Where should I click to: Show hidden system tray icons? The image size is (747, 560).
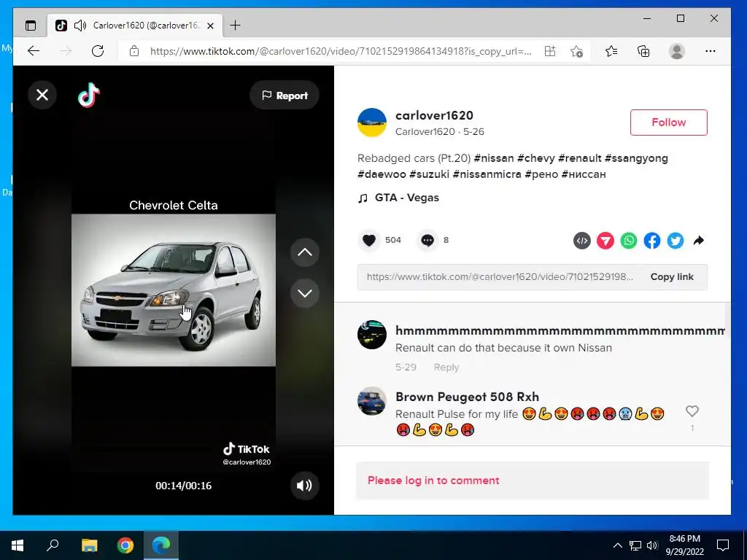pyautogui.click(x=617, y=545)
